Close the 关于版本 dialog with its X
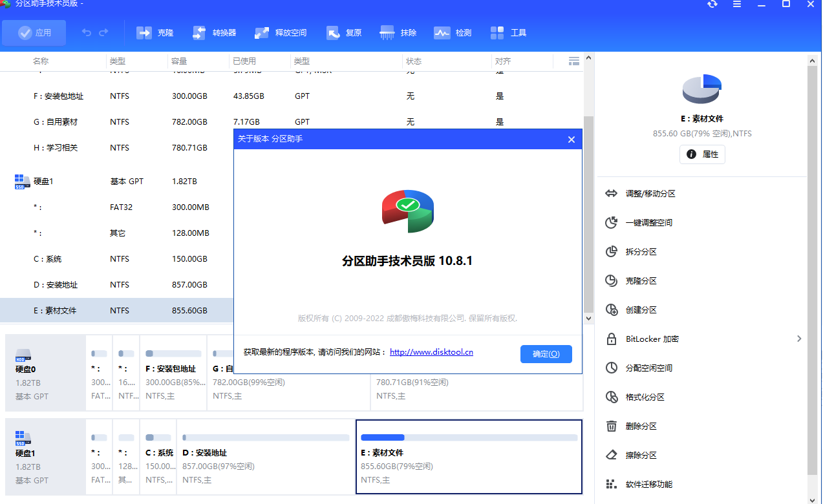 (x=571, y=139)
